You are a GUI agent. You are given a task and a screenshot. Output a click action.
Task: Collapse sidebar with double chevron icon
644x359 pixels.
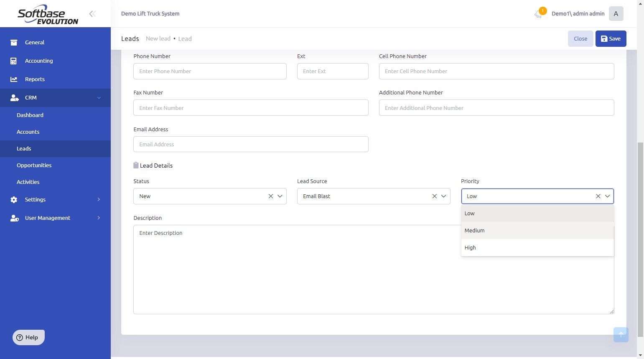(92, 14)
